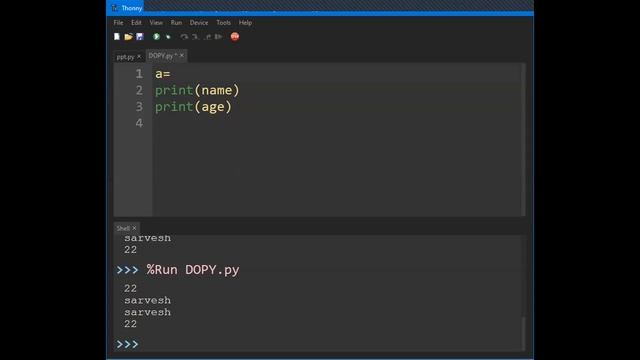
Task: Click the Step over debug icon
Action: tap(184, 37)
